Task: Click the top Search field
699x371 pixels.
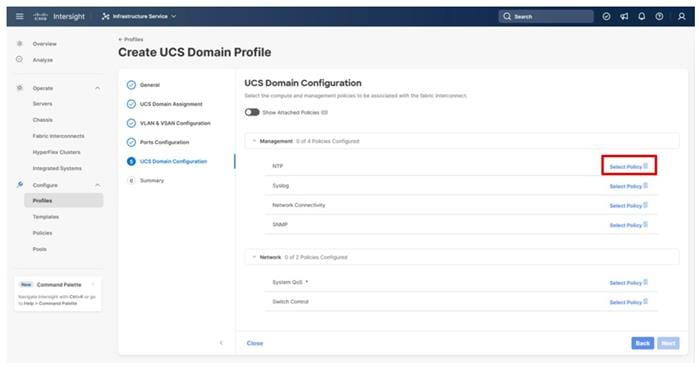Action: point(546,16)
